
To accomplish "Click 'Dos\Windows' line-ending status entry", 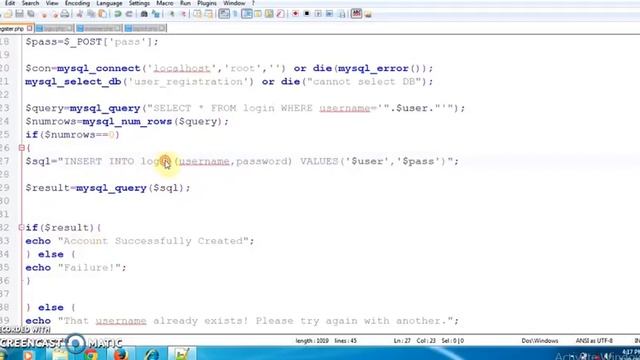I will (540, 340).
